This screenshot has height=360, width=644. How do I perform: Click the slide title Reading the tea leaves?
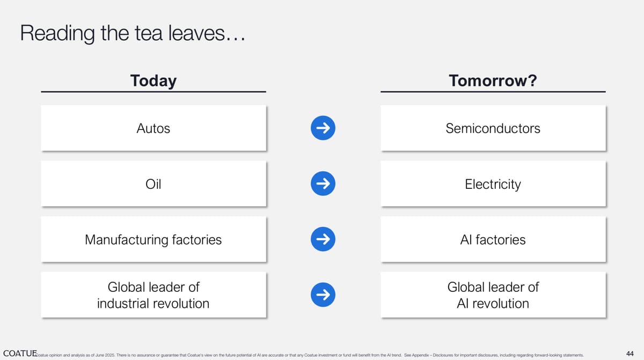133,33
